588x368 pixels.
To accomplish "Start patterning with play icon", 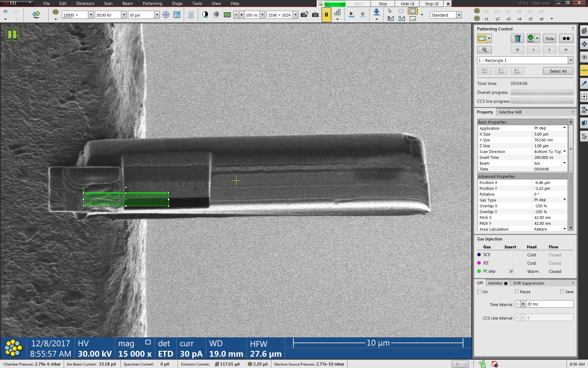I will [351, 14].
